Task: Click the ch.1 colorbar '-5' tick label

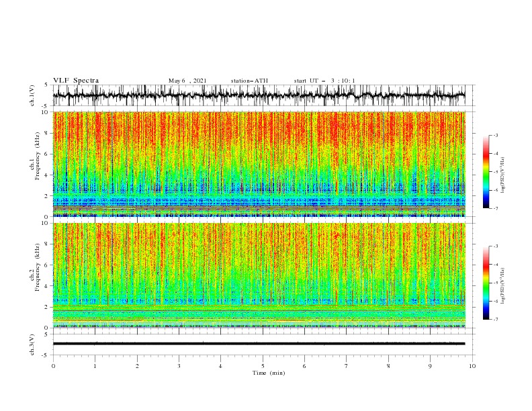Action: [x=495, y=172]
